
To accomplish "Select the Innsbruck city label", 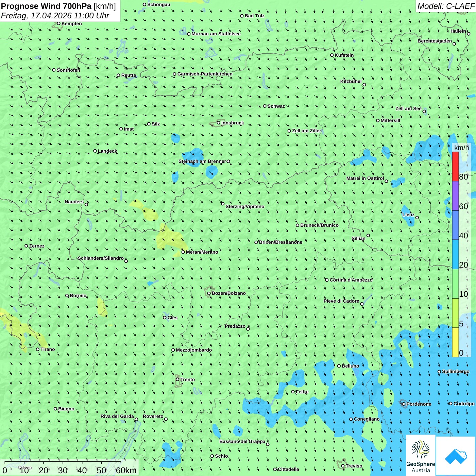I will [x=233, y=123].
